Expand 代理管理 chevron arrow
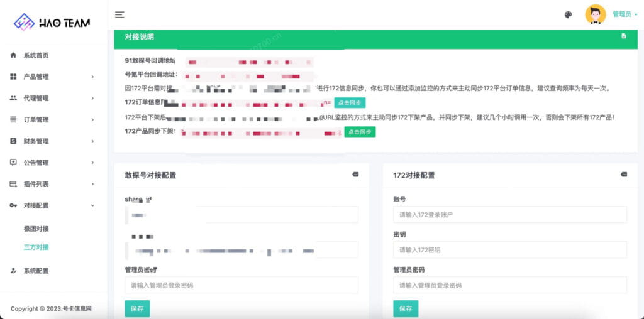 tap(92, 99)
